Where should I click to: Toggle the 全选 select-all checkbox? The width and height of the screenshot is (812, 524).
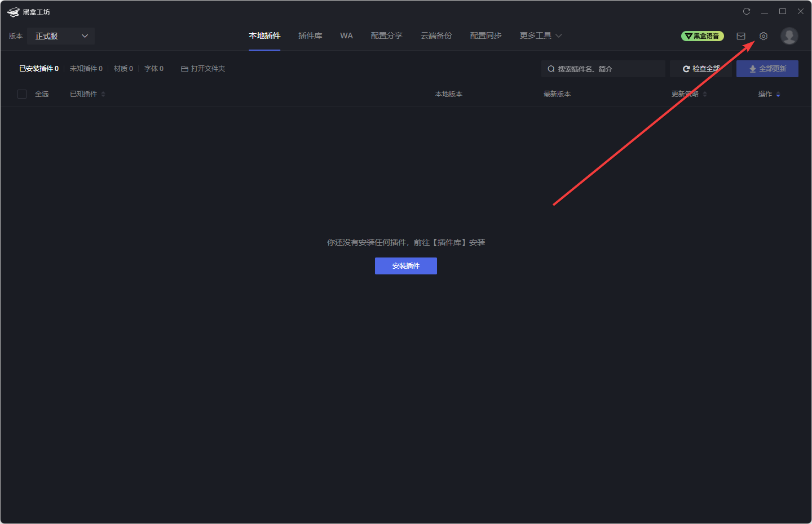coord(22,94)
